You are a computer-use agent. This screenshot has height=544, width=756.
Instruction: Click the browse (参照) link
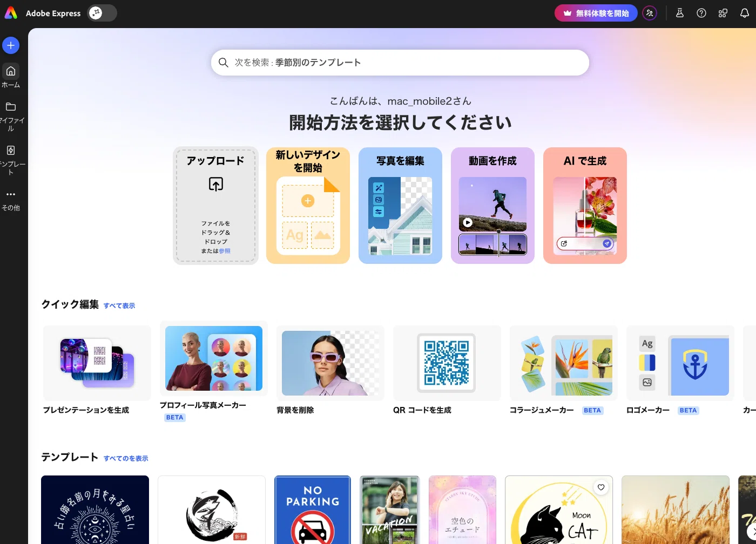pos(225,251)
